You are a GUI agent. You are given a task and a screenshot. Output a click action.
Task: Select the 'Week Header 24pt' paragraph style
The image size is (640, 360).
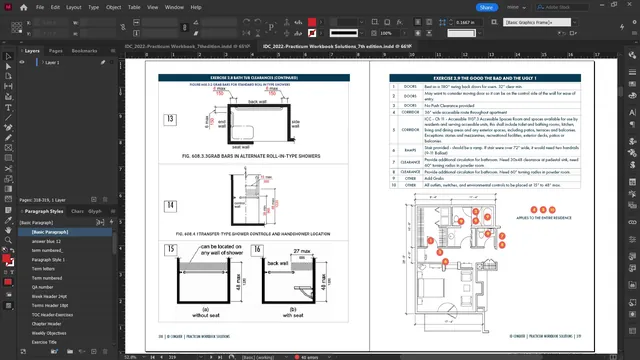point(49,296)
